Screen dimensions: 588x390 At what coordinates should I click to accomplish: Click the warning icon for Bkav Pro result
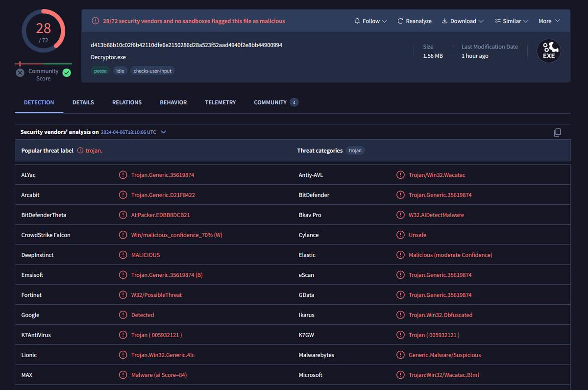400,215
